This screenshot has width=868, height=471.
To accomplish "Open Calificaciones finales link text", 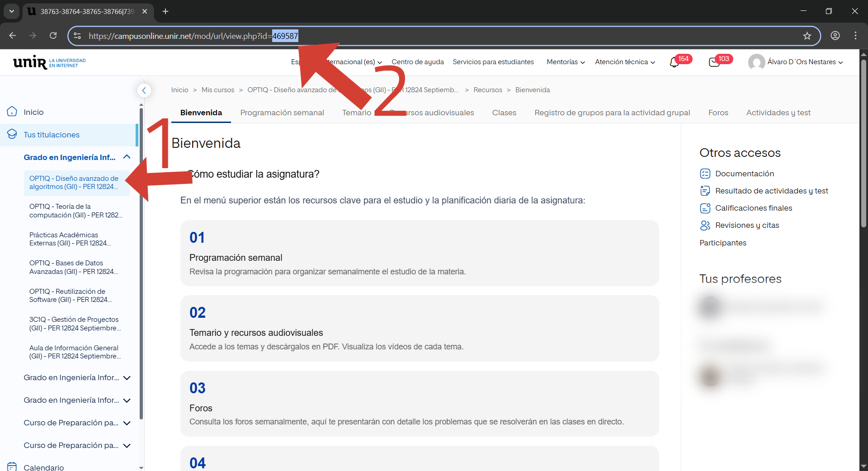I will click(x=754, y=208).
